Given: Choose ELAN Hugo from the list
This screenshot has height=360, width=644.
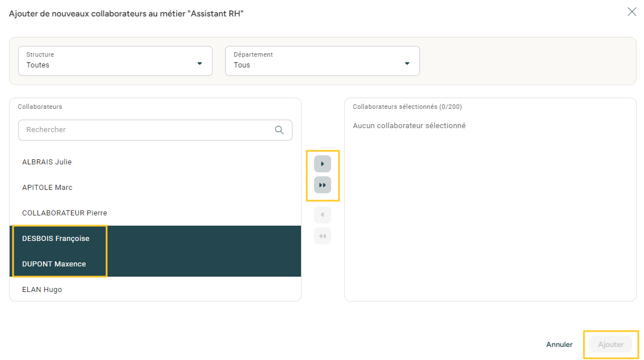Looking at the screenshot, I should [x=42, y=290].
